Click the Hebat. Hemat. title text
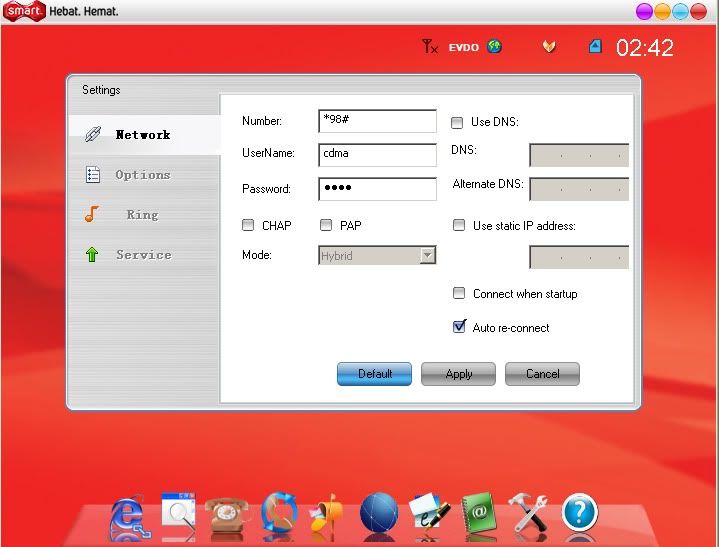719x547 pixels. [84, 11]
